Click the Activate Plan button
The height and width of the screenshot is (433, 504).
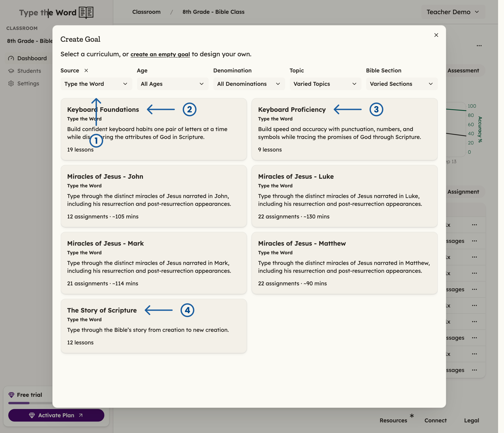tap(56, 415)
